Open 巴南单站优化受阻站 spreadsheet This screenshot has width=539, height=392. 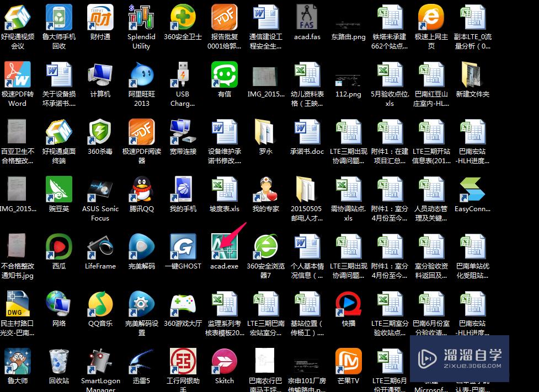coord(472,246)
